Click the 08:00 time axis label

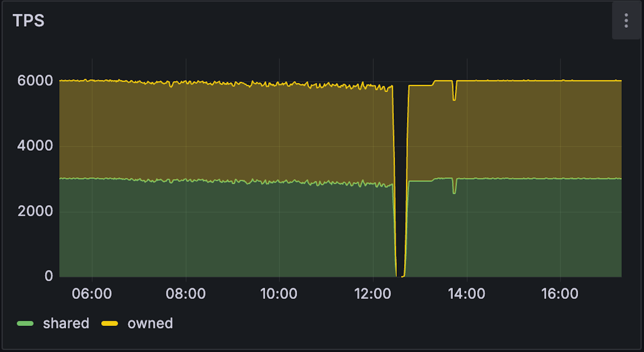[186, 294]
